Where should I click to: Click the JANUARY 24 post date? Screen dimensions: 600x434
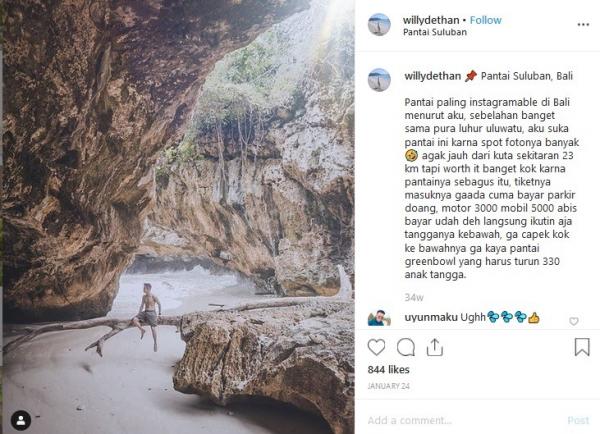tap(389, 385)
